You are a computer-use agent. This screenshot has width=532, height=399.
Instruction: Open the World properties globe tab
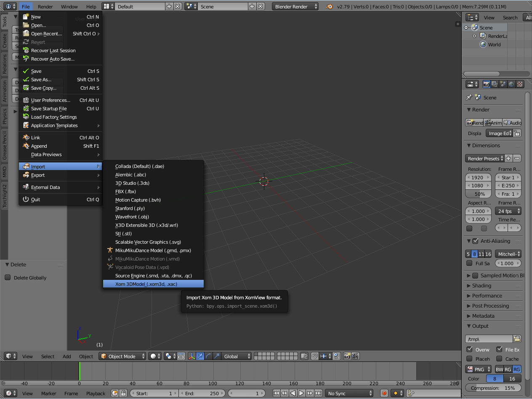pyautogui.click(x=511, y=84)
